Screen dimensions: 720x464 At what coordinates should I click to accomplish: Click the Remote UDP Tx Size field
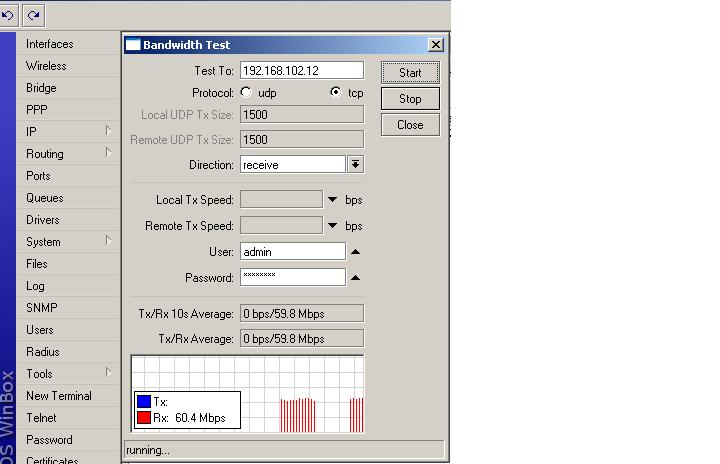pyautogui.click(x=302, y=140)
